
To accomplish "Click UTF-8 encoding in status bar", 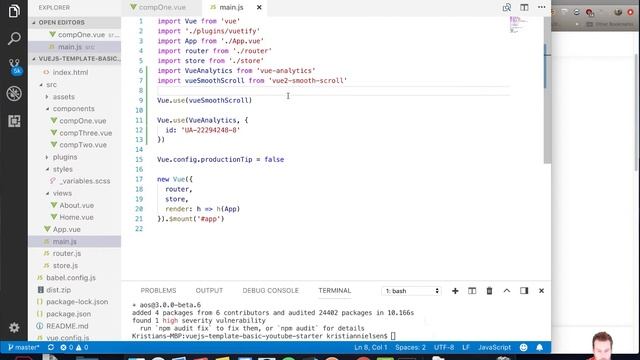I will pos(444,347).
